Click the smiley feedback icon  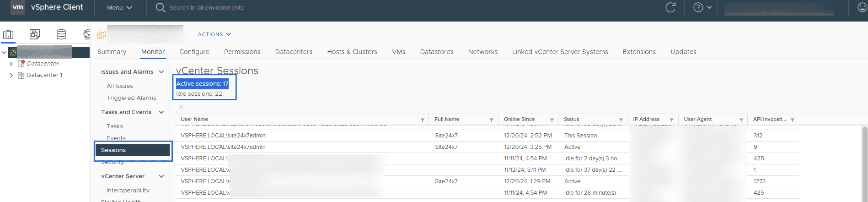coord(862,7)
